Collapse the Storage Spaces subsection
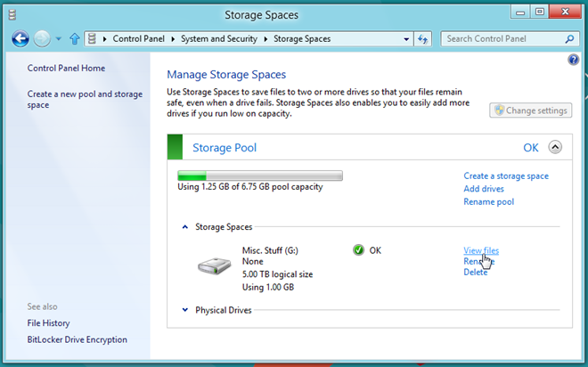588x367 pixels. (x=185, y=227)
